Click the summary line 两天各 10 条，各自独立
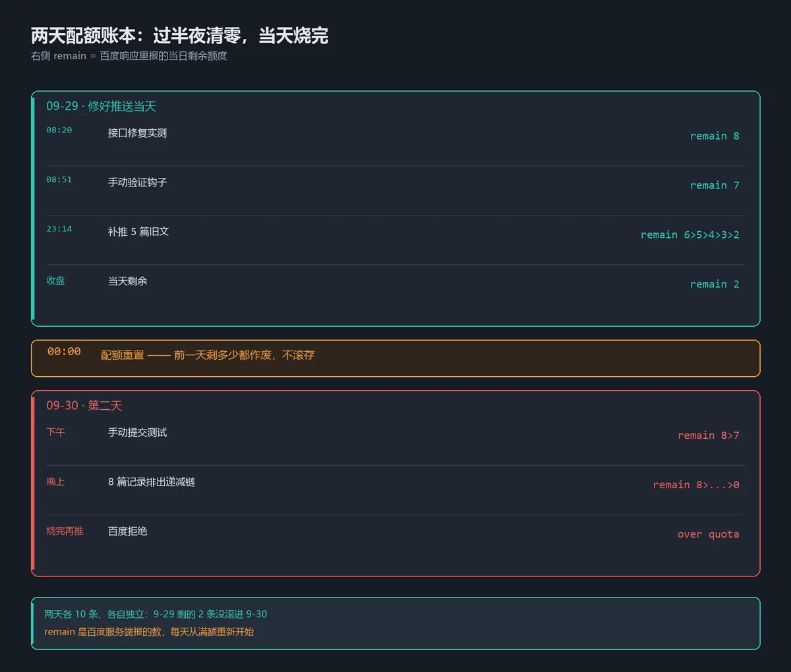Screen dimensions: 791x672 (156, 614)
